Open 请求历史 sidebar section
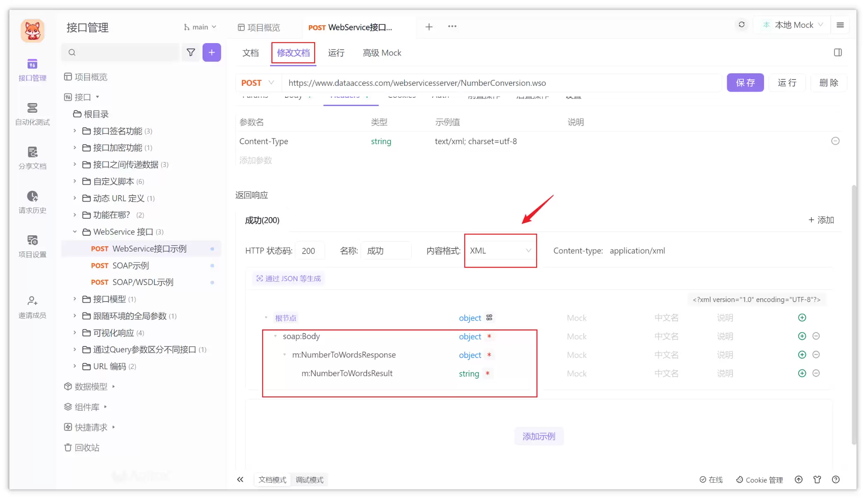Screen dimensions: 868x498 point(32,203)
